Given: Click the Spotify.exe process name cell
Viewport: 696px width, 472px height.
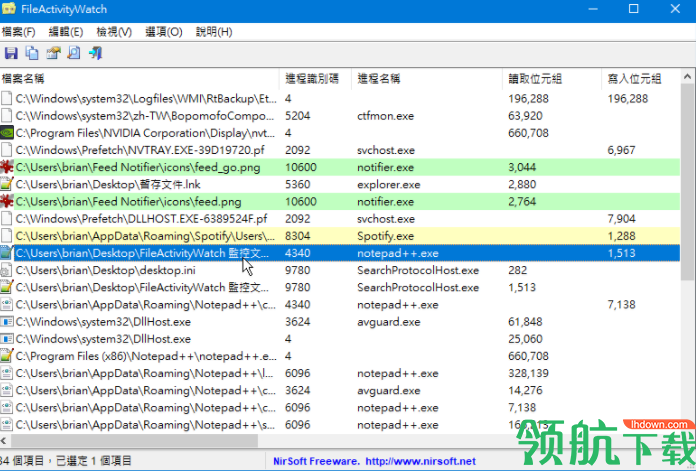Looking at the screenshot, I should (385, 236).
